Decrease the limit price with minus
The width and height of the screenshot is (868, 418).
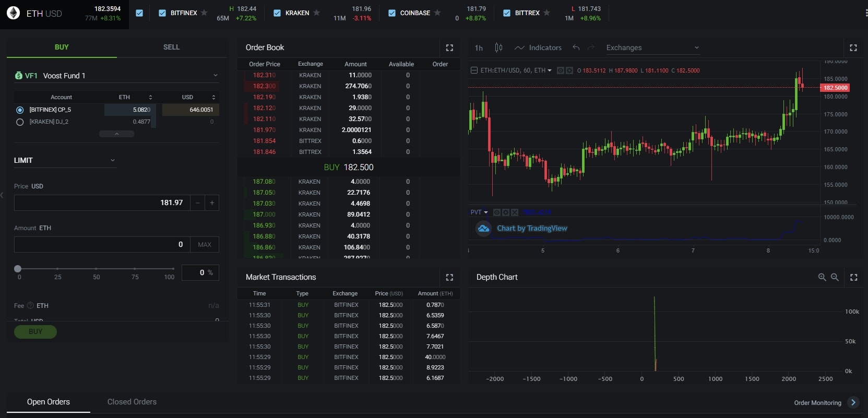pyautogui.click(x=197, y=202)
